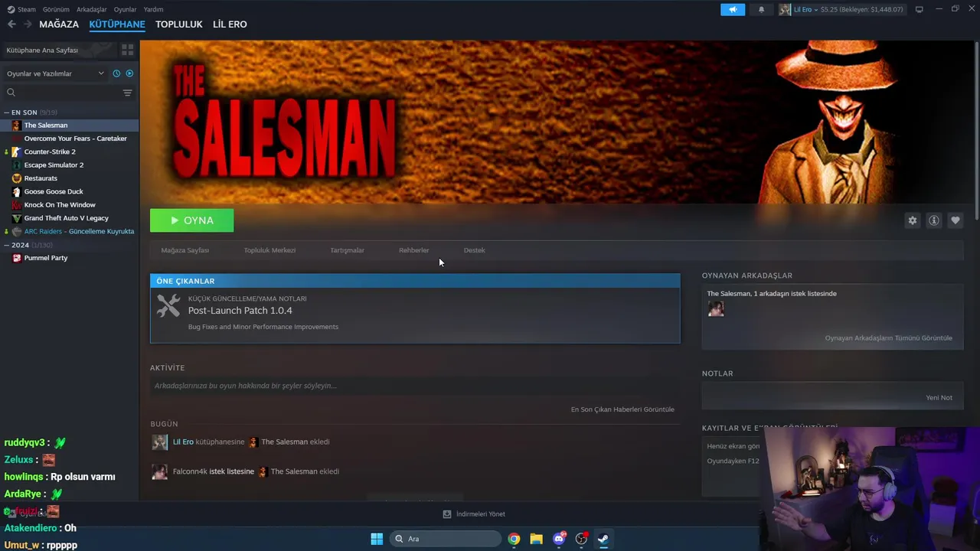Image resolution: width=980 pixels, height=551 pixels.
Task: Open the OBS taskbar icon
Action: coord(581,539)
